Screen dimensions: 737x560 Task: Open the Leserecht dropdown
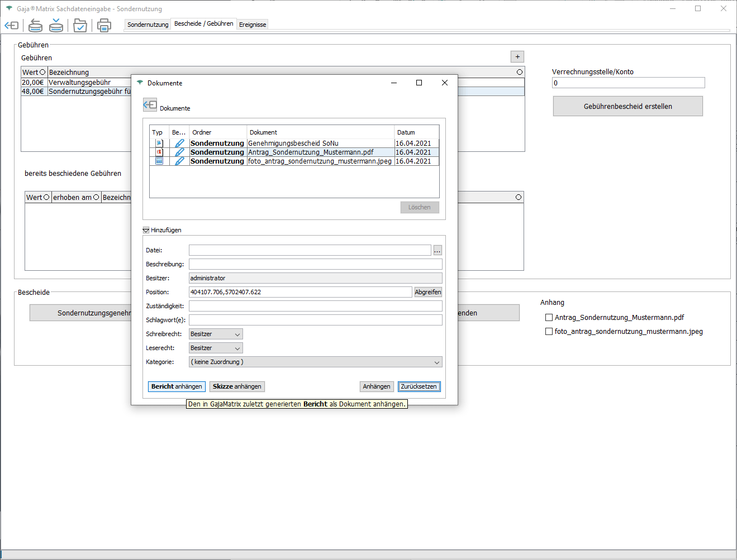pos(216,348)
